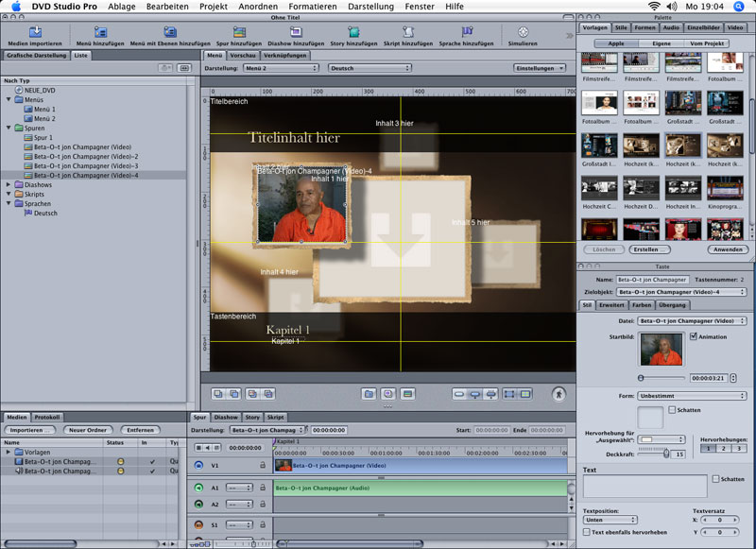
Task: Click the Story hinzufügen toolbar icon
Action: click(x=353, y=32)
